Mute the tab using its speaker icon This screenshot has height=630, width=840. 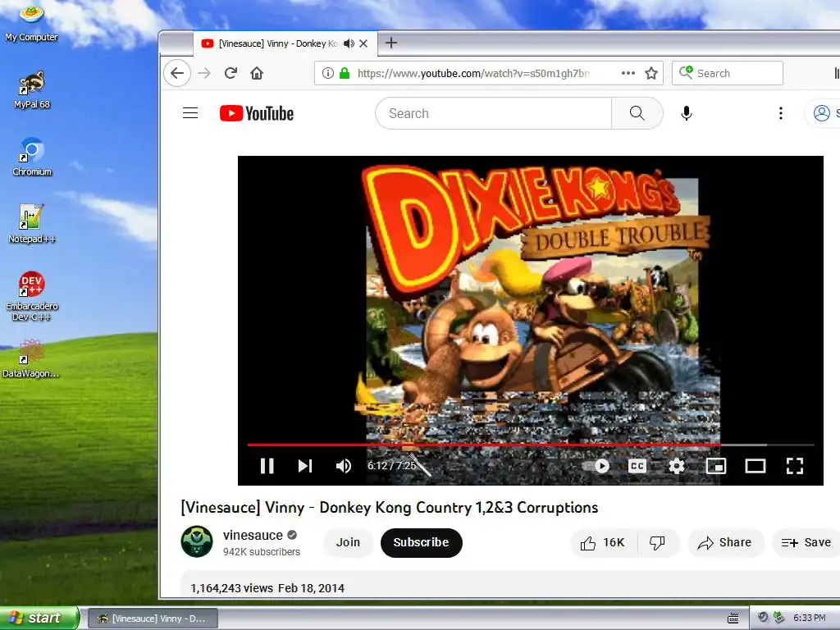pyautogui.click(x=349, y=43)
